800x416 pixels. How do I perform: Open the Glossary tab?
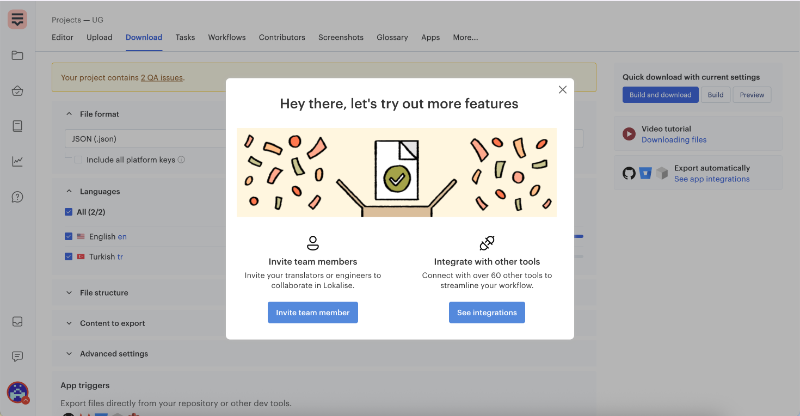(x=392, y=37)
